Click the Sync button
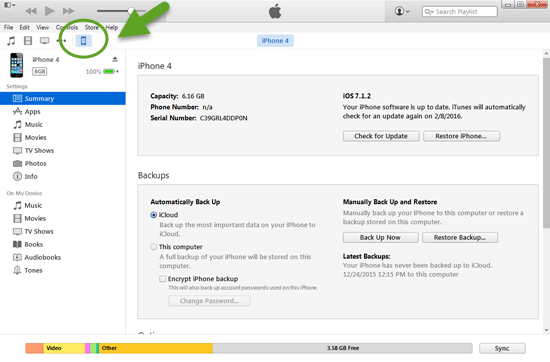The width and height of the screenshot is (550, 362). pos(502,348)
